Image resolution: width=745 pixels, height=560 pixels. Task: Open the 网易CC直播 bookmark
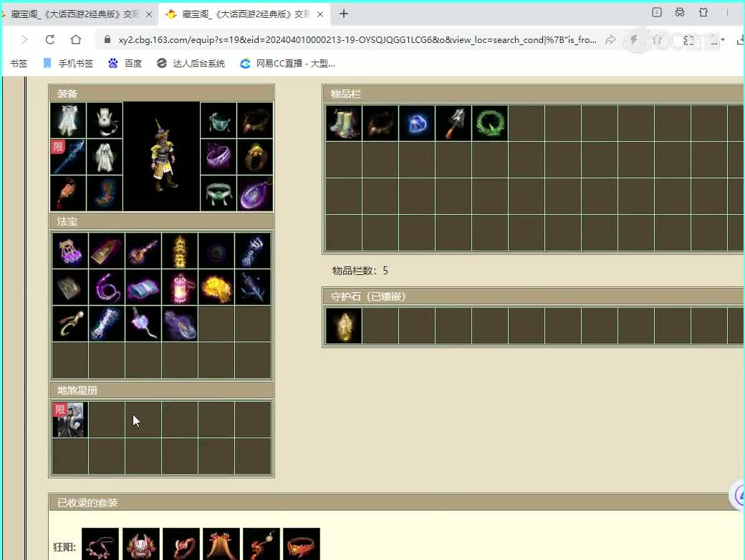[288, 63]
